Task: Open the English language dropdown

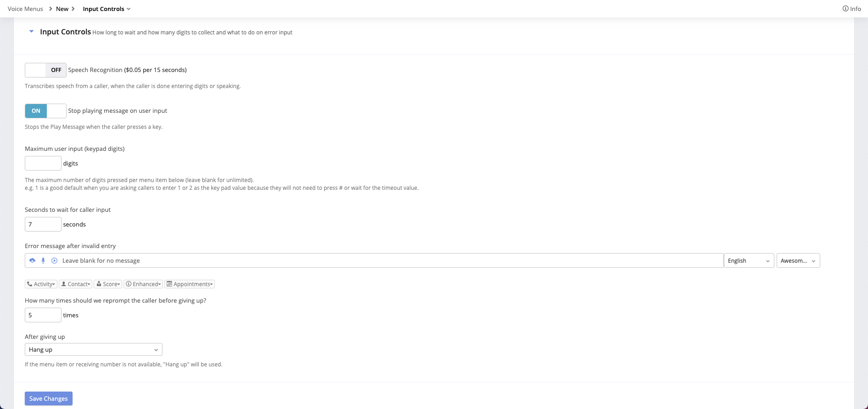Action: 749,260
